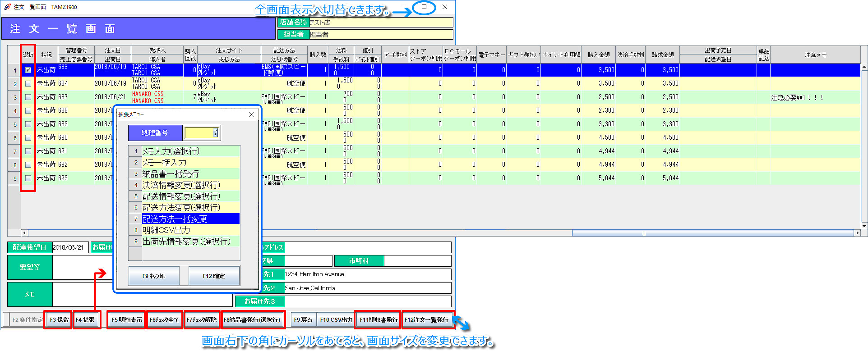Click the F10 CSV出力 button

tap(336, 320)
